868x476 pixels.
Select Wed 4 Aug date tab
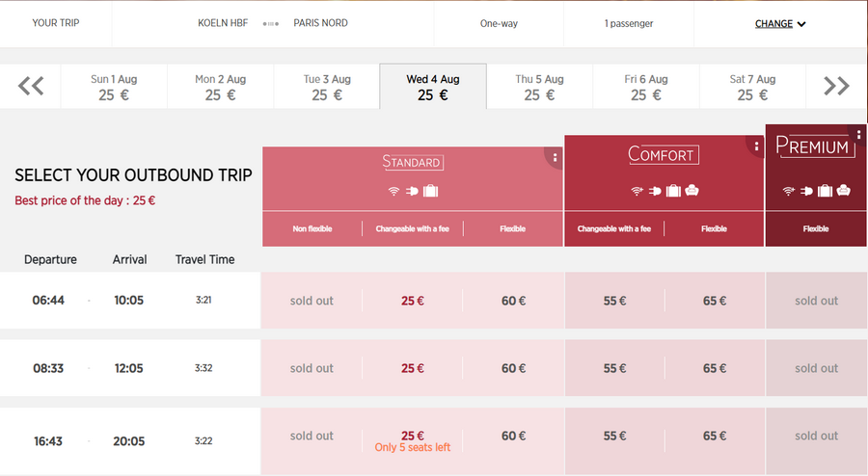pos(433,87)
